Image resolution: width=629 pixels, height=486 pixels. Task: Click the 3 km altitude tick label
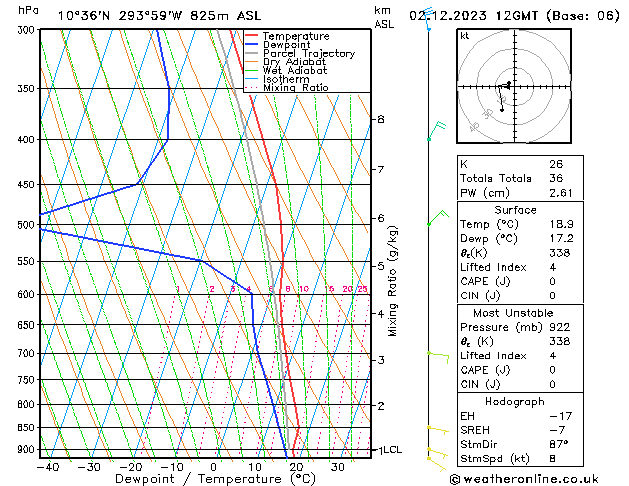(381, 360)
